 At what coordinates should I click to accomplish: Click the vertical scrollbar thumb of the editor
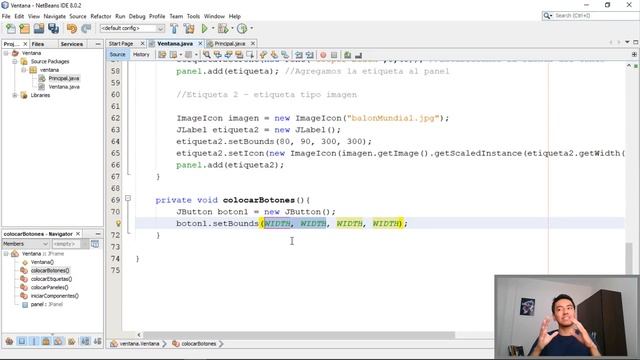tap(629, 258)
